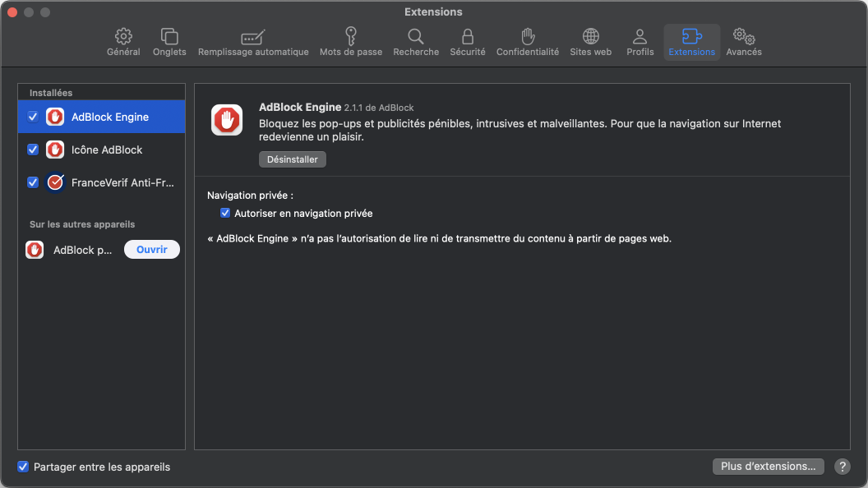Open the Profils person icon
This screenshot has height=488, width=868.
tap(640, 36)
